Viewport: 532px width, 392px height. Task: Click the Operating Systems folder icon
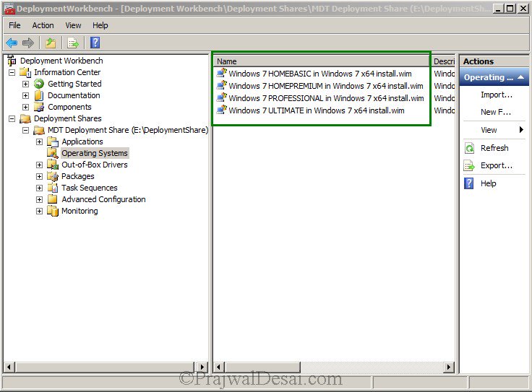point(53,153)
